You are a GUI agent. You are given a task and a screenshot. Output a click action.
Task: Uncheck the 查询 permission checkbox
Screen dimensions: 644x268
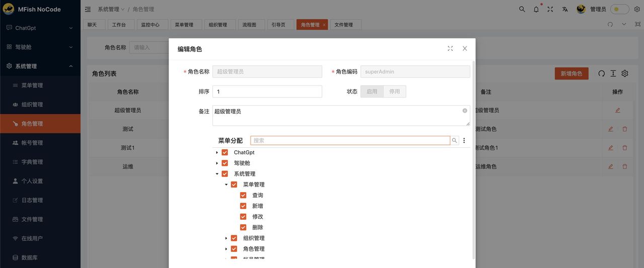(244, 195)
